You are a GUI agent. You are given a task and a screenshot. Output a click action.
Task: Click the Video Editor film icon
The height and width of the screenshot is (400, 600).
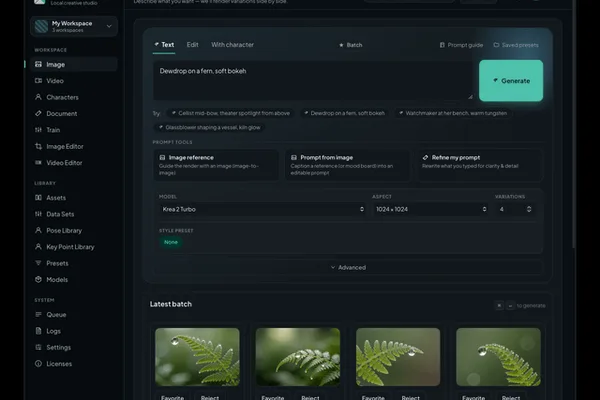(x=38, y=163)
